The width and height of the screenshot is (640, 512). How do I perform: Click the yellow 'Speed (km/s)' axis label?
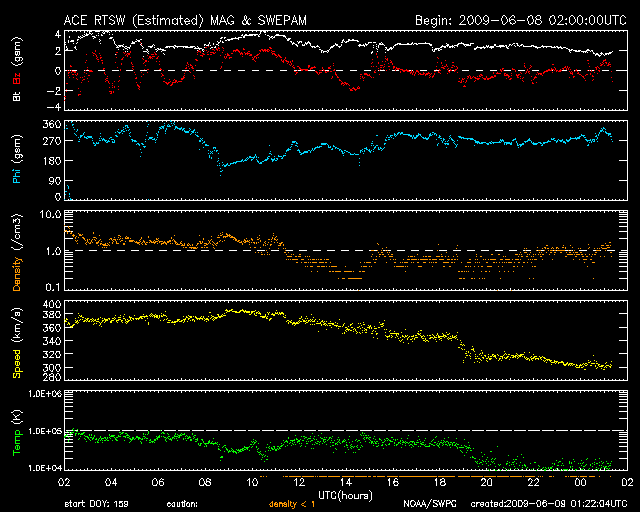[x=17, y=343]
